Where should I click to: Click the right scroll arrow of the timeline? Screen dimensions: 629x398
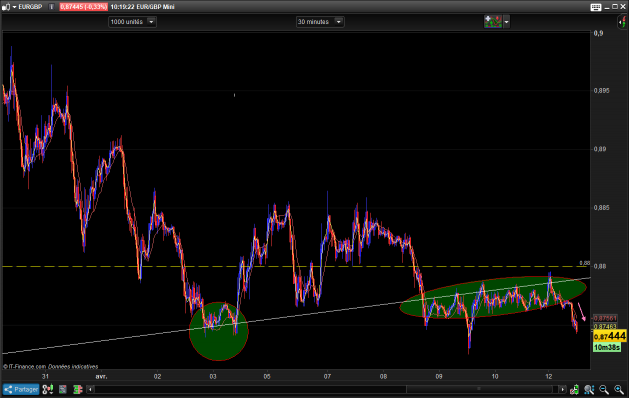pyautogui.click(x=562, y=389)
